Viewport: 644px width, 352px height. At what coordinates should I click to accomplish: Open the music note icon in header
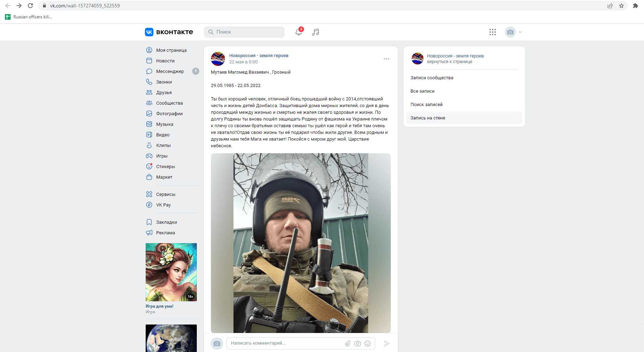click(x=316, y=32)
